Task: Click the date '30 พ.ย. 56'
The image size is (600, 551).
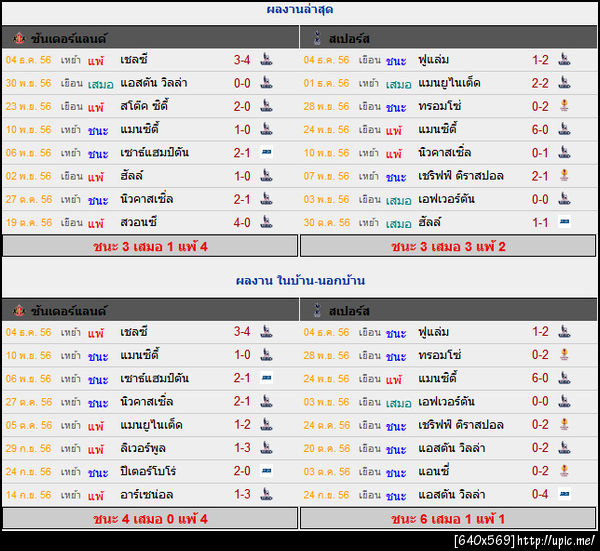Action: click(29, 83)
